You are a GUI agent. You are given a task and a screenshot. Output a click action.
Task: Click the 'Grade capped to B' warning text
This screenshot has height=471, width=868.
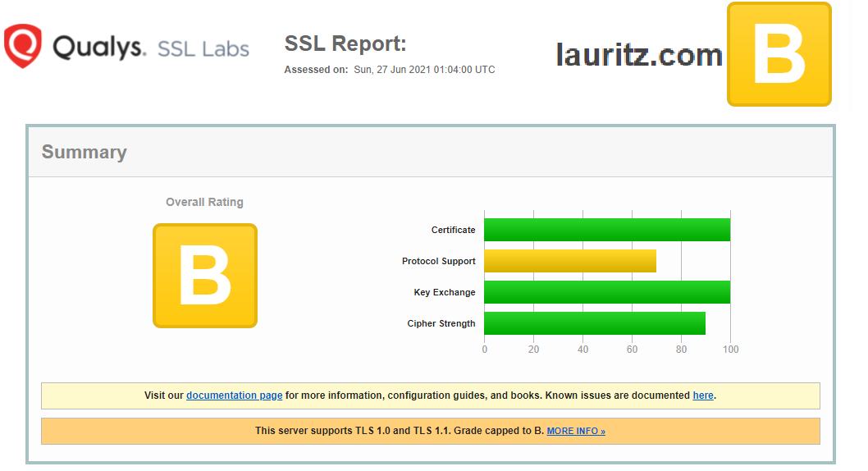(499, 431)
